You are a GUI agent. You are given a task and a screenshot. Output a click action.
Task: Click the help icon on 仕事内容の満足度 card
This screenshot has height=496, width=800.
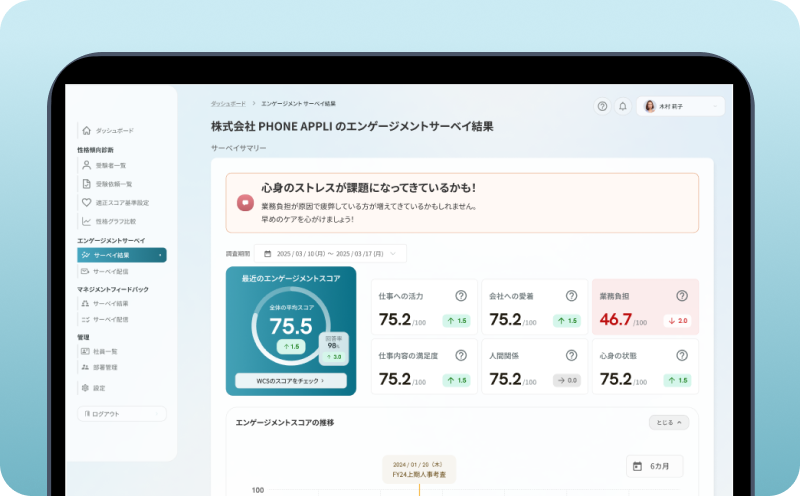[461, 355]
